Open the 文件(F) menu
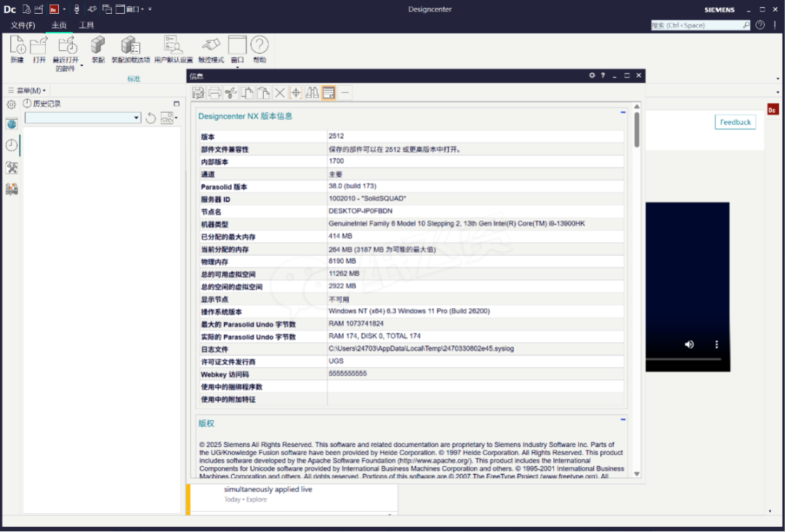This screenshot has height=532, width=785. tap(23, 25)
